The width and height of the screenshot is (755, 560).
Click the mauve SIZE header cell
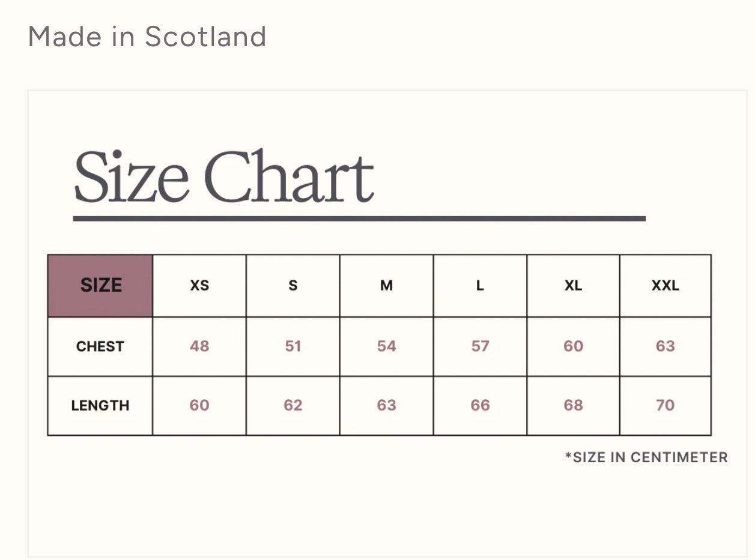100,286
